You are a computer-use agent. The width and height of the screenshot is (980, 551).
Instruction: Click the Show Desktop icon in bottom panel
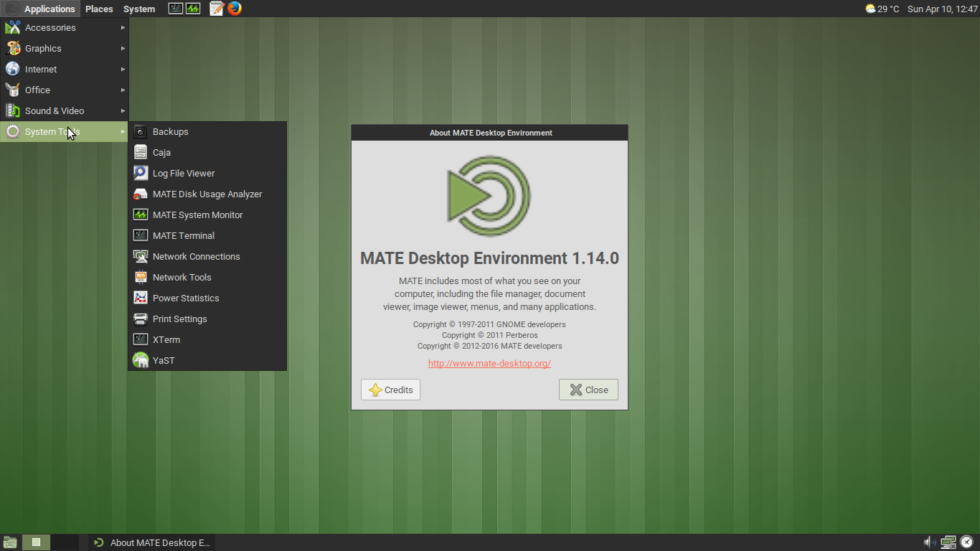(x=10, y=542)
